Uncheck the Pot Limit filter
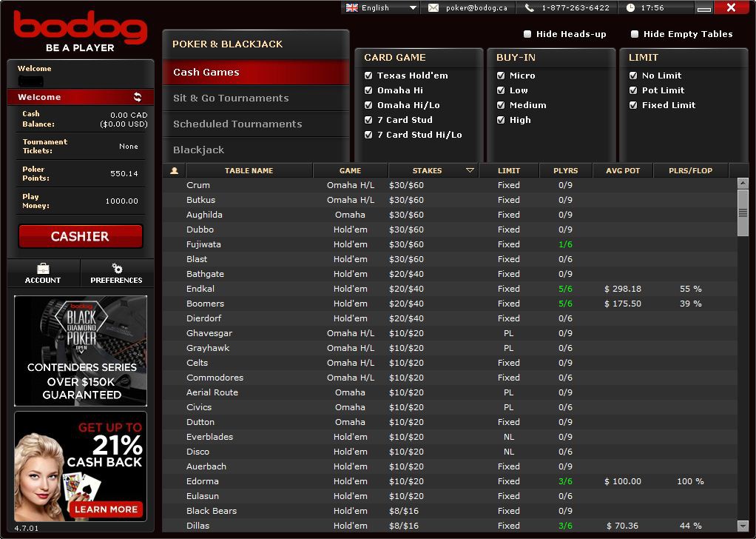This screenshot has height=539, width=756. (x=633, y=90)
